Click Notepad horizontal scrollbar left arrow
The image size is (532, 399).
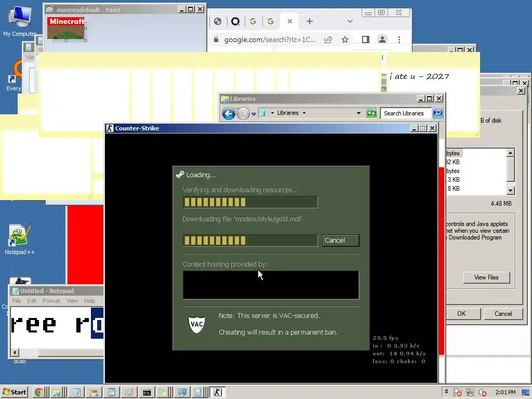tap(15, 353)
